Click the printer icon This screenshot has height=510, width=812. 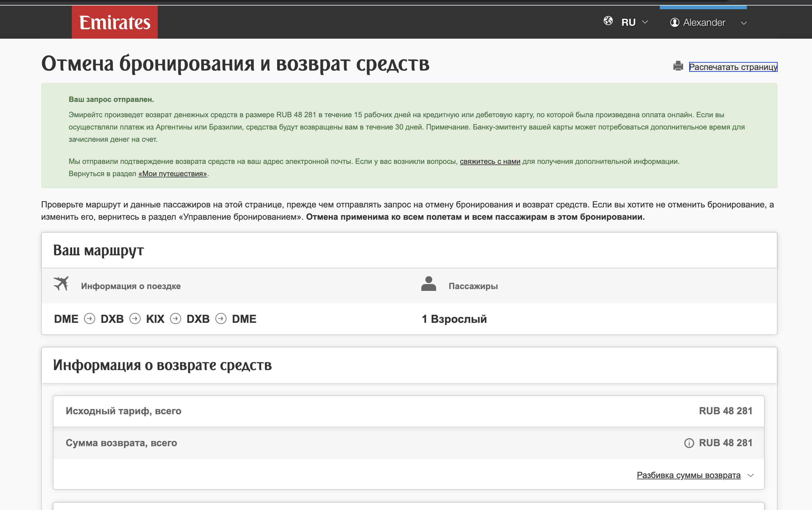(x=678, y=66)
